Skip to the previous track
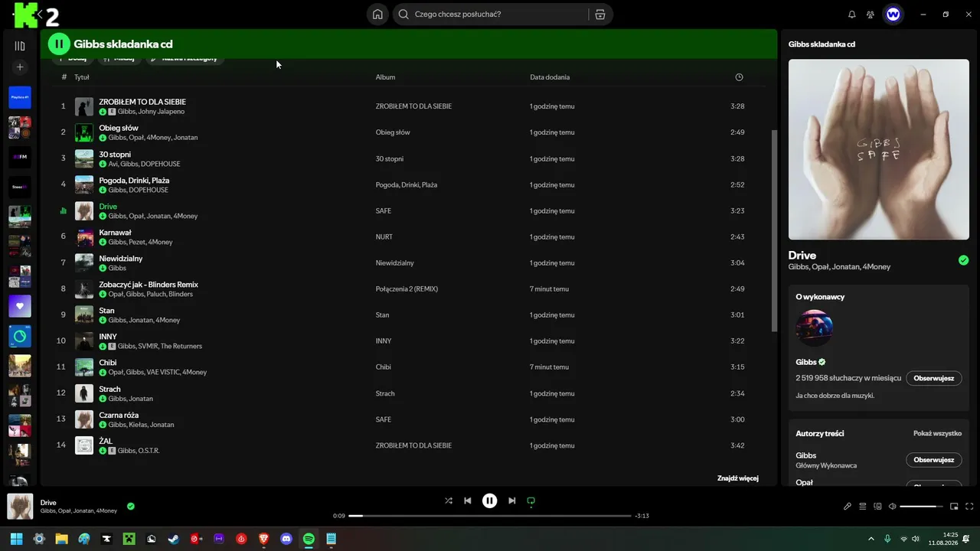 tap(468, 500)
